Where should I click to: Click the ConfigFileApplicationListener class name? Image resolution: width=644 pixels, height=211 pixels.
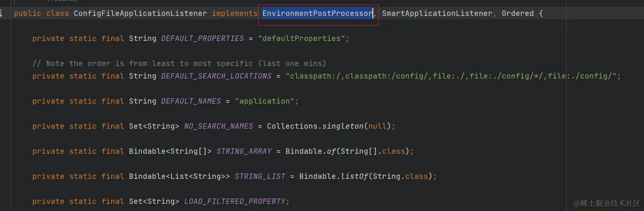click(x=140, y=13)
